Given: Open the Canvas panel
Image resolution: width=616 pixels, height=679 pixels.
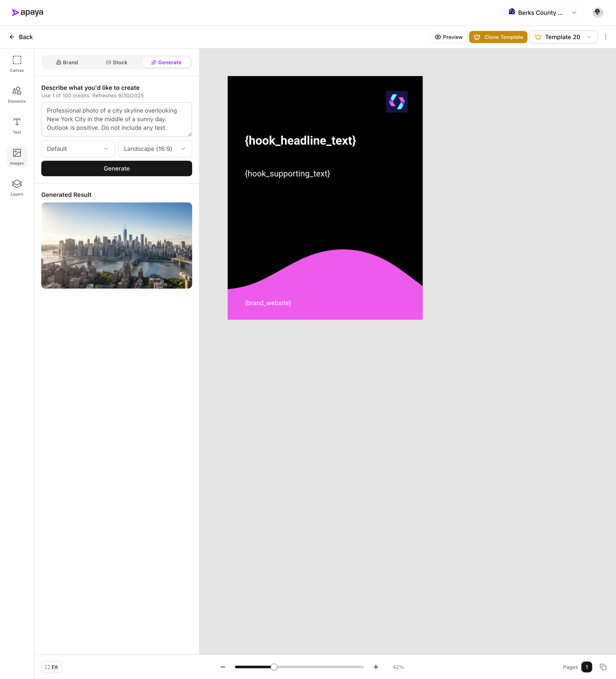Looking at the screenshot, I should 17,64.
